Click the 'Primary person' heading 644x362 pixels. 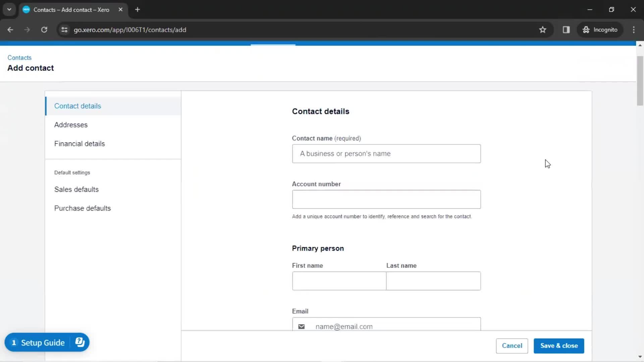(x=318, y=248)
